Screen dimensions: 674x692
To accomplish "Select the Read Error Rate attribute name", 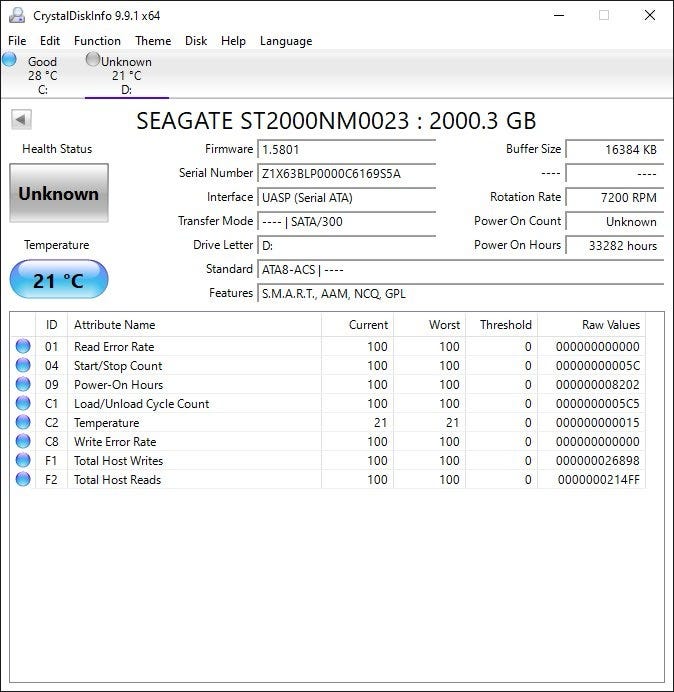I will click(114, 347).
